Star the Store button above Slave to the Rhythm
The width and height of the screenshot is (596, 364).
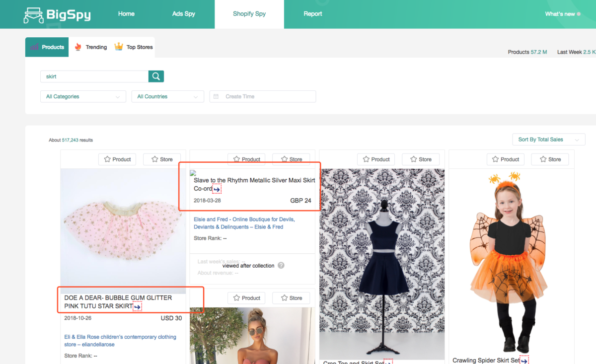pyautogui.click(x=291, y=159)
